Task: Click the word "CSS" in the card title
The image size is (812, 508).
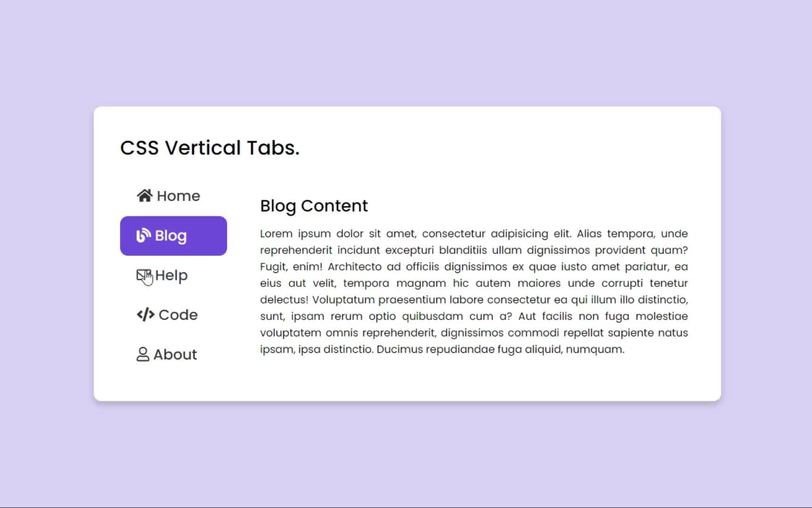Action: [140, 148]
